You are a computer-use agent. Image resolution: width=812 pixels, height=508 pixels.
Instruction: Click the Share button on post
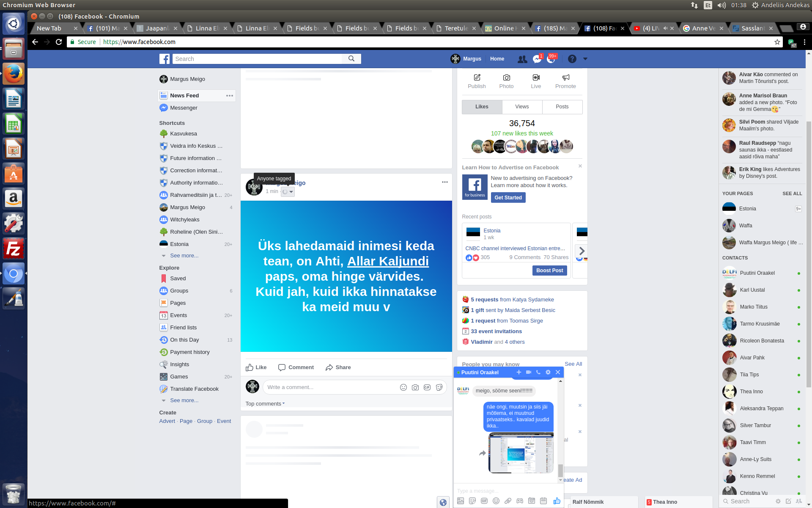(338, 367)
